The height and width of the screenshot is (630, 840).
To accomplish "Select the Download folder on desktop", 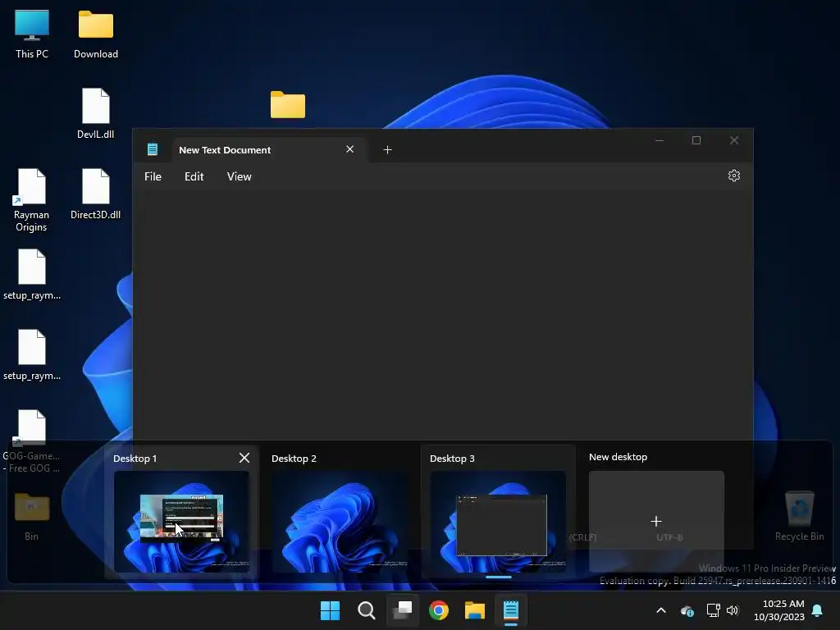I will [x=96, y=34].
